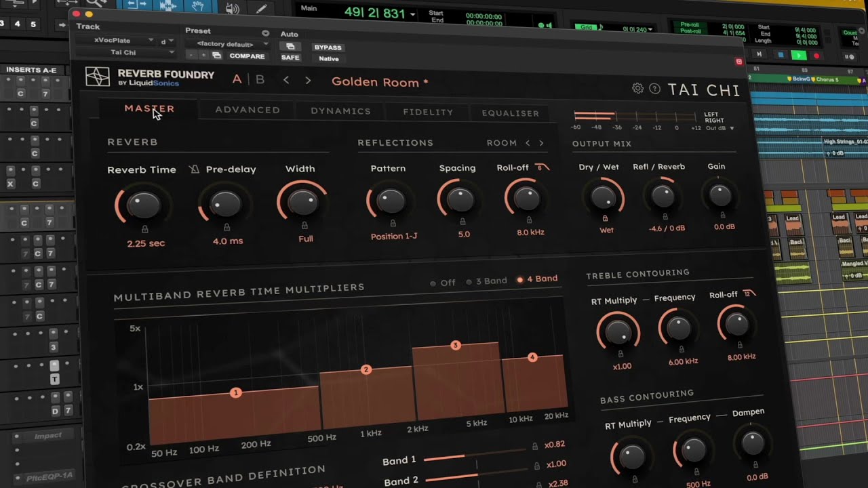Lock the Spacing parameter

pyautogui.click(x=463, y=222)
